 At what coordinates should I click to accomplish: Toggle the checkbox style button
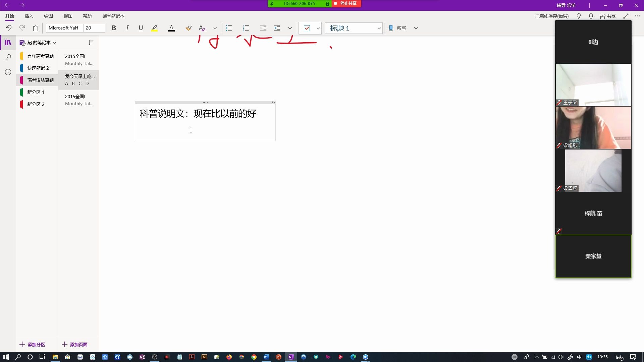(307, 27)
